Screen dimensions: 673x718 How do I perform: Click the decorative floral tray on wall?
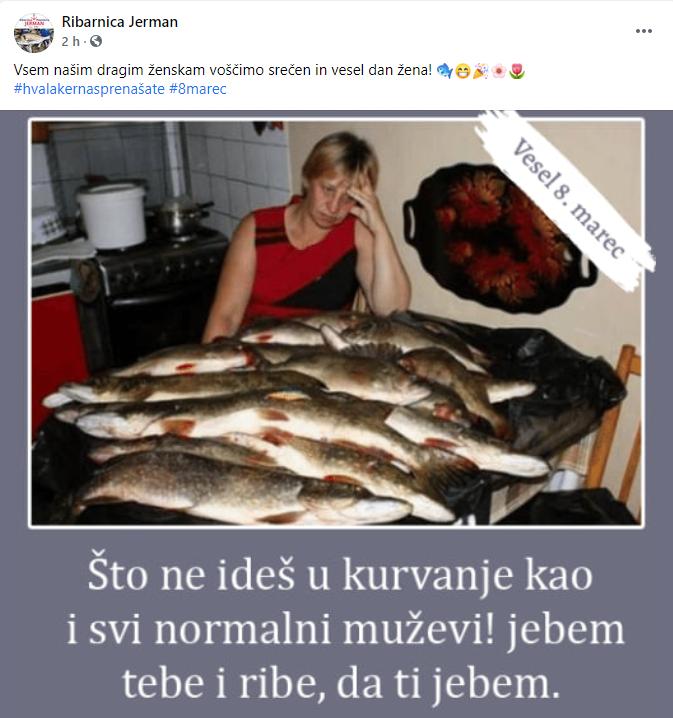497,238
